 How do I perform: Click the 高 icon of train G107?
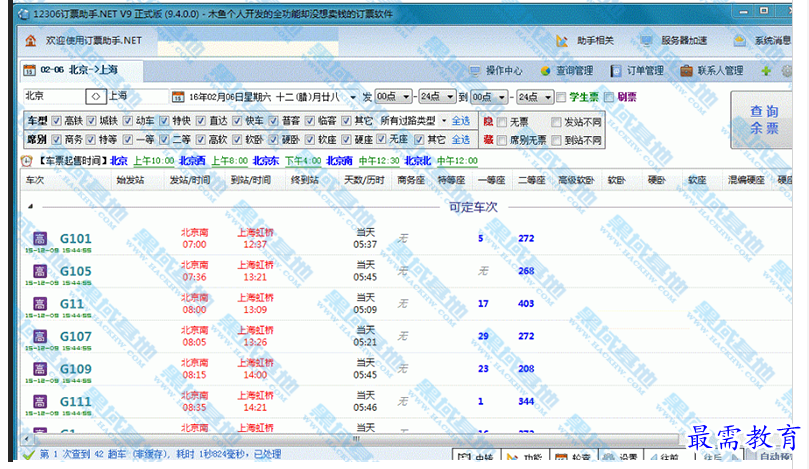coord(40,336)
